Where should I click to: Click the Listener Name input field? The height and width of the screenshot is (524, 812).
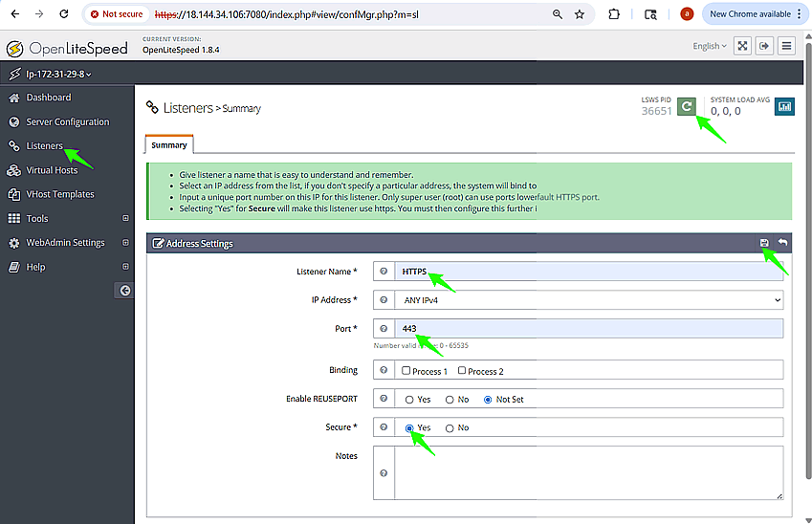[x=589, y=272]
